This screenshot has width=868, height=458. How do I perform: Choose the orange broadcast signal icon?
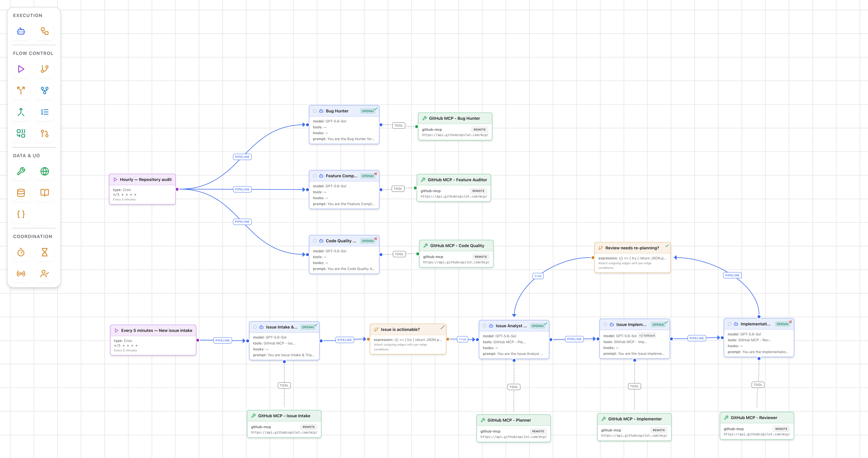(21, 273)
